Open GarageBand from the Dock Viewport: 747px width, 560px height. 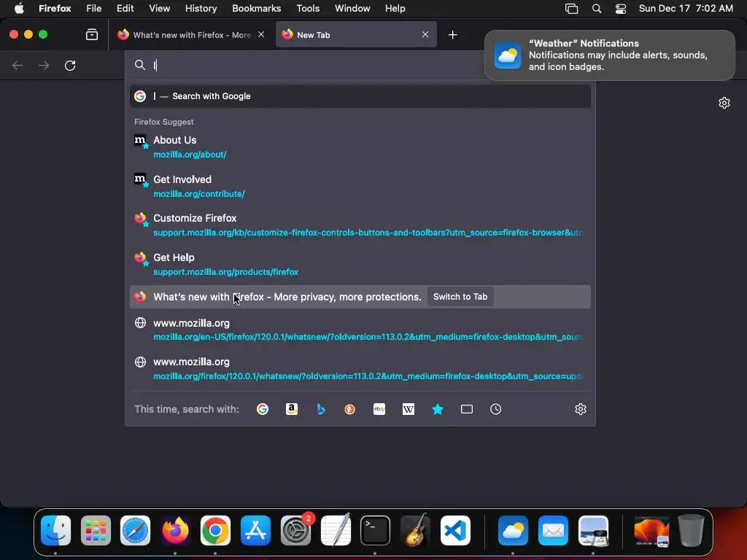(x=415, y=530)
